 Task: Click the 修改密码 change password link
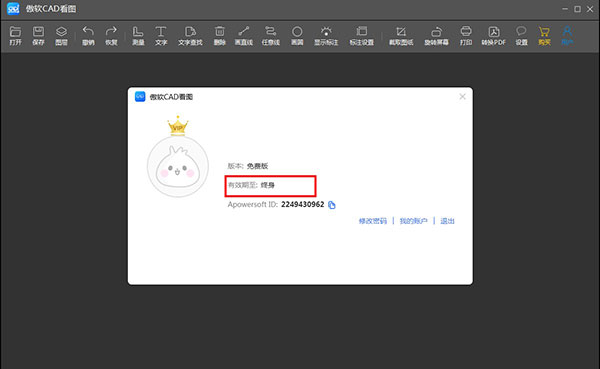373,221
